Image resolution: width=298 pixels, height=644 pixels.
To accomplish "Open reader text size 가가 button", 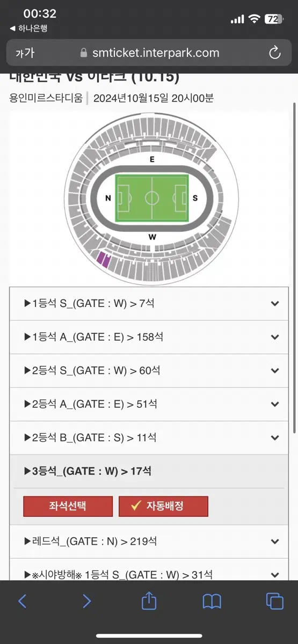I will pyautogui.click(x=25, y=53).
